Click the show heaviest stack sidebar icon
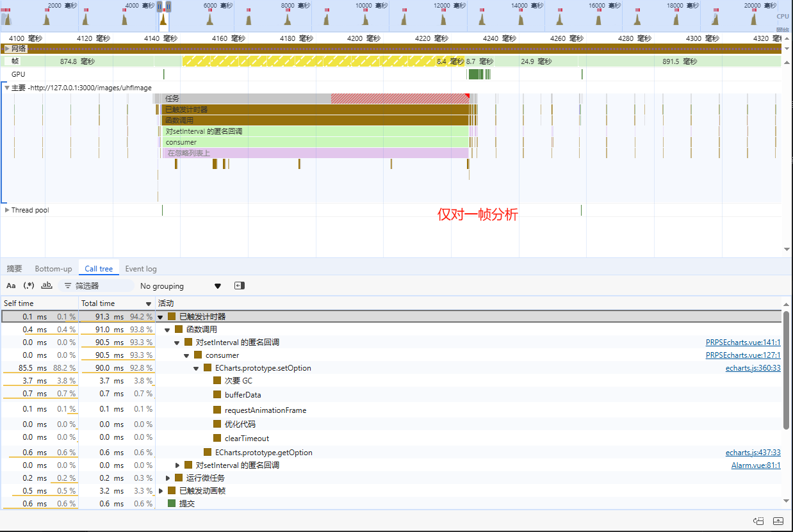This screenshot has height=532, width=793. pyautogui.click(x=240, y=286)
